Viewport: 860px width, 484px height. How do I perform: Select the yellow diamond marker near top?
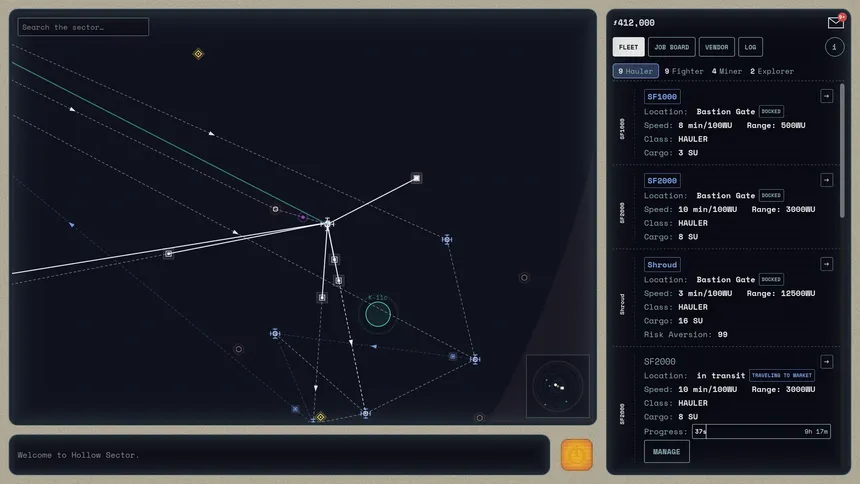tap(199, 54)
